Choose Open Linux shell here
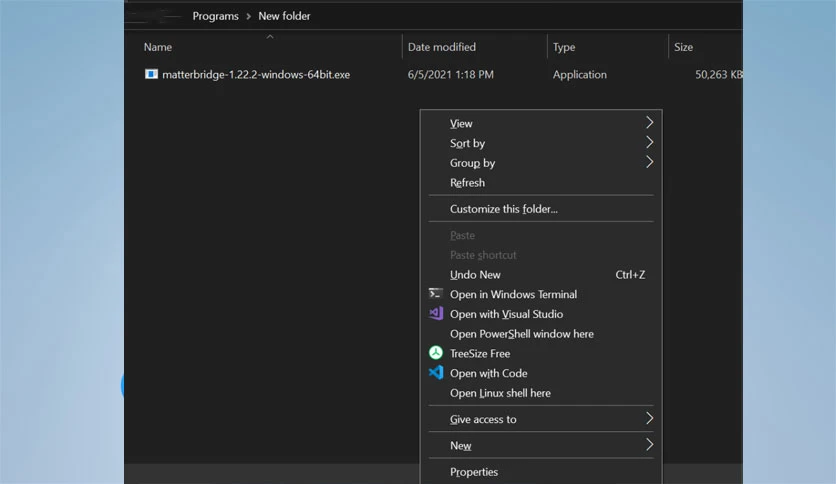This screenshot has width=836, height=484. 541,393
